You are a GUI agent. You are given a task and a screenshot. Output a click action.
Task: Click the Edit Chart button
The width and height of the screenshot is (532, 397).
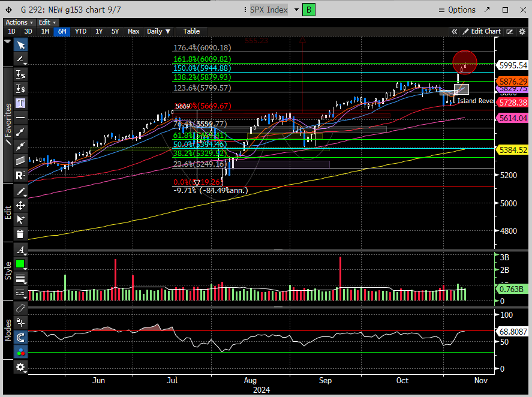[x=482, y=32]
